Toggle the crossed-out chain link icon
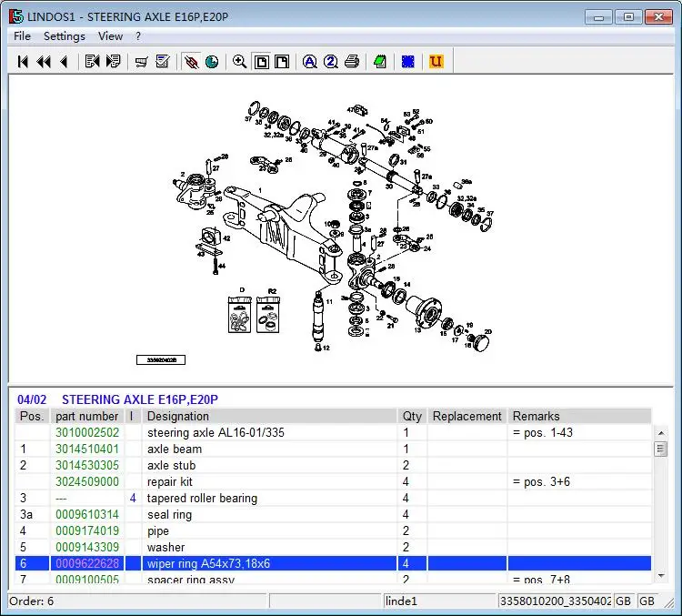The width and height of the screenshot is (682, 616). 191,62
